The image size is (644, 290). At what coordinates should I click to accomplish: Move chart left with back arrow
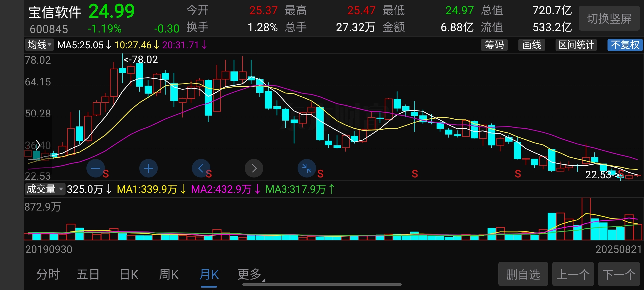pyautogui.click(x=201, y=168)
